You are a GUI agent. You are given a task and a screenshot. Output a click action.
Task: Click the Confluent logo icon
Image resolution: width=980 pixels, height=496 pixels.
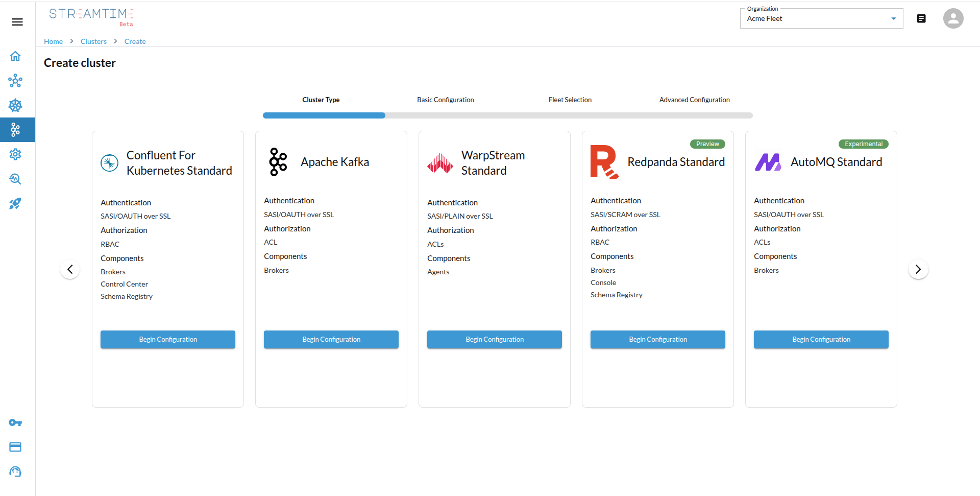point(109,163)
